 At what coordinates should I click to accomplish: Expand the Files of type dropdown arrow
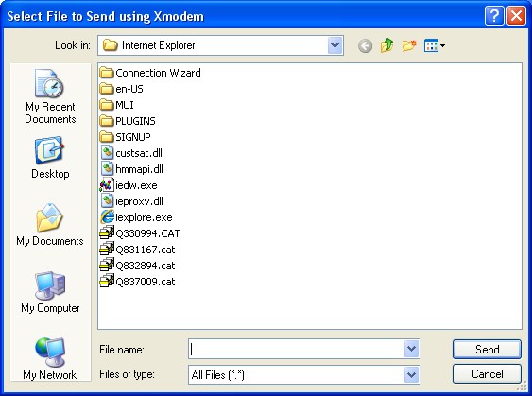click(412, 375)
